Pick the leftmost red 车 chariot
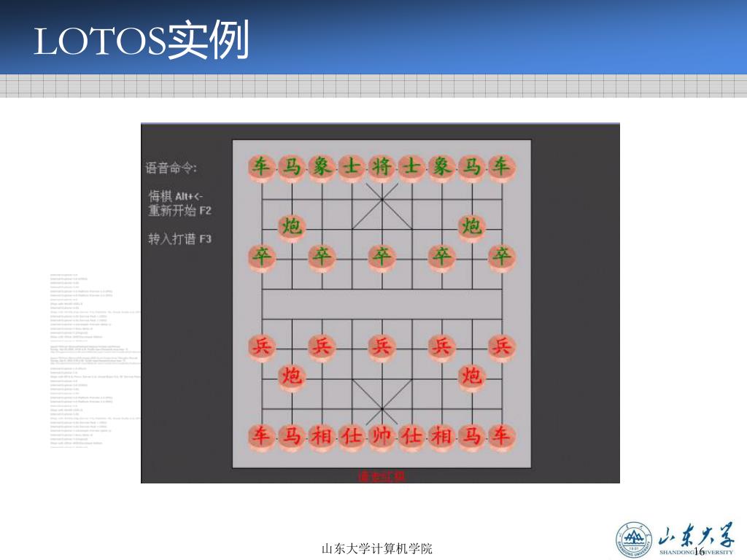Viewport: 747px width, 560px height. point(262,437)
